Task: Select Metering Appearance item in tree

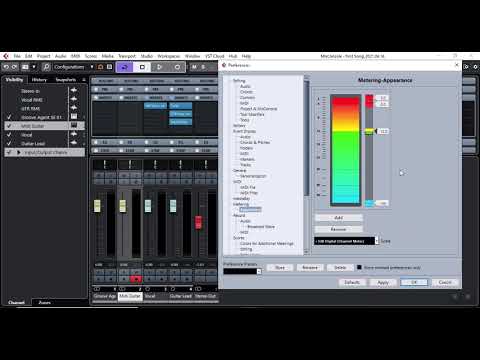Action: click(251, 210)
